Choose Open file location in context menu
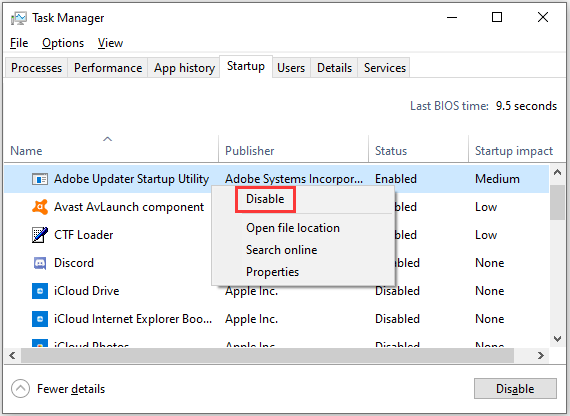This screenshot has width=570, height=416. click(293, 228)
